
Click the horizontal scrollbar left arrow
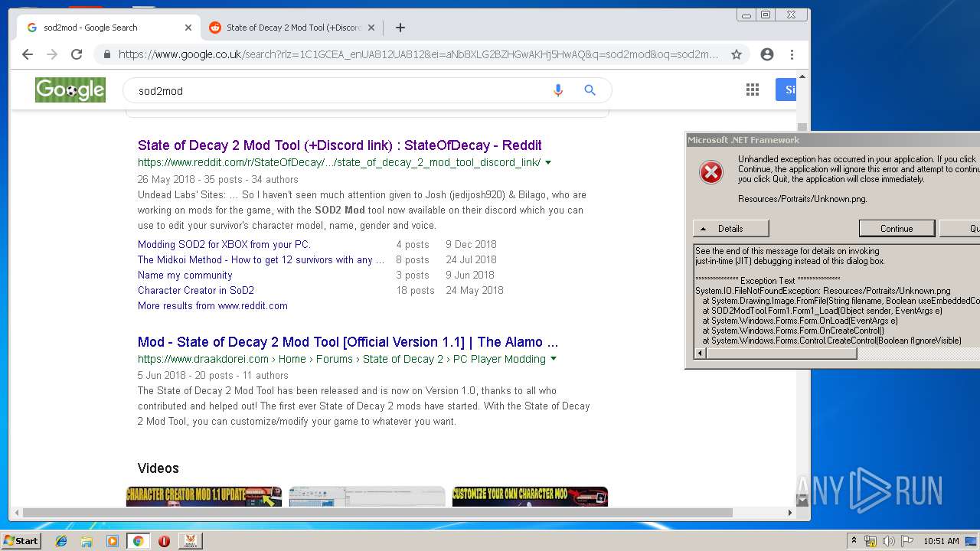click(15, 513)
